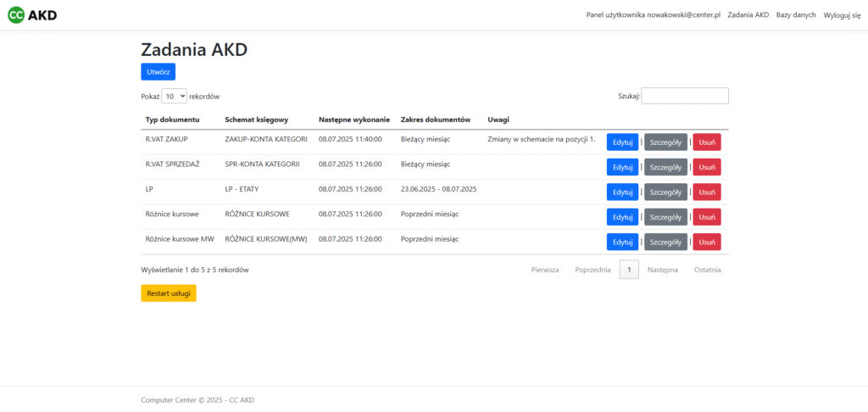
Task: Show details for R.VAT SPRZEDAŻ task
Action: 665,167
